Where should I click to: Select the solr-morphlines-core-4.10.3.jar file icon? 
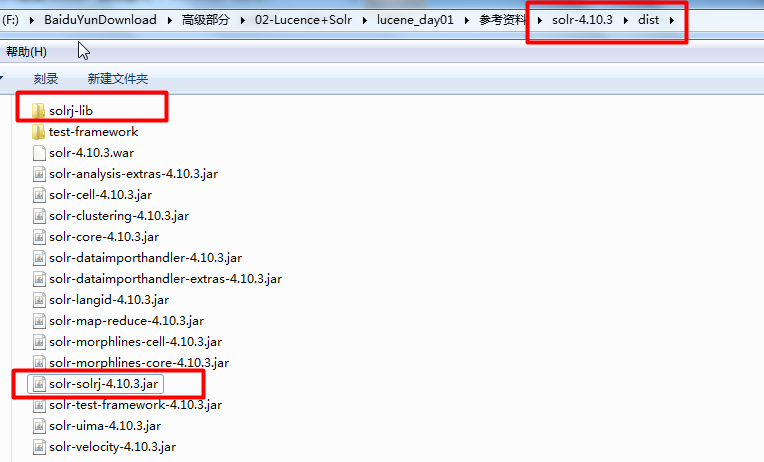pyautogui.click(x=39, y=362)
